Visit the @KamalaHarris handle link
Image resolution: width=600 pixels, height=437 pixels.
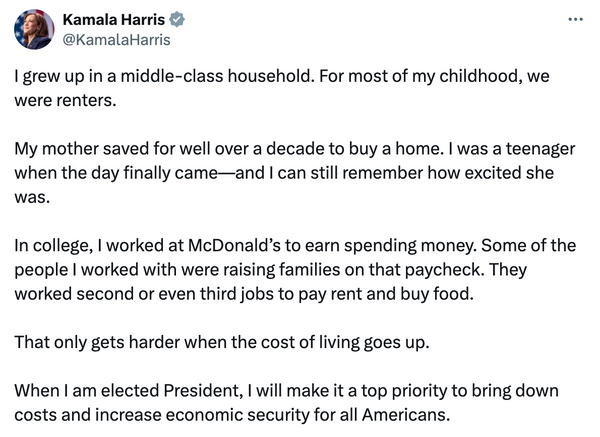[116, 40]
